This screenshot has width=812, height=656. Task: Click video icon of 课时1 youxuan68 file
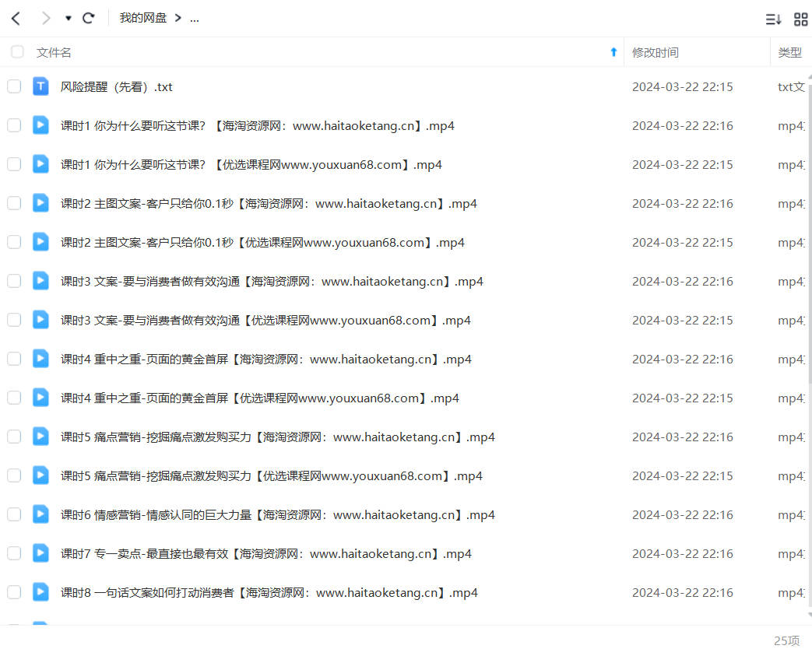[x=40, y=164]
